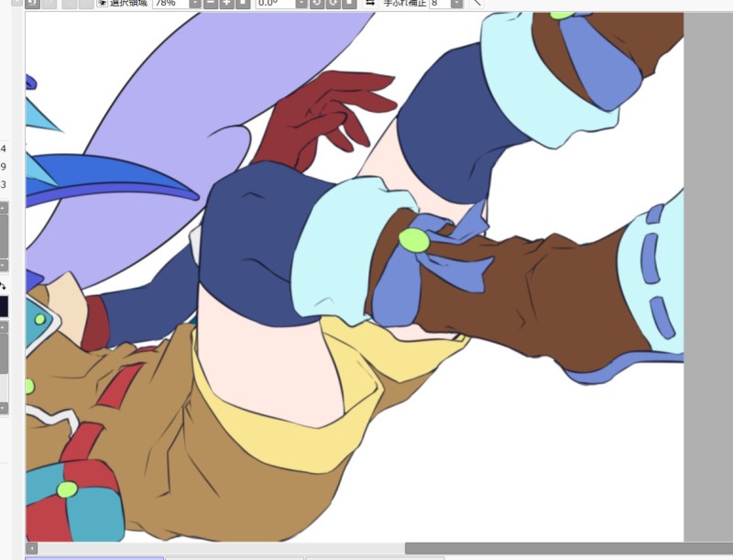Rotate the canvas clockwise
The image size is (733, 560).
(333, 4)
